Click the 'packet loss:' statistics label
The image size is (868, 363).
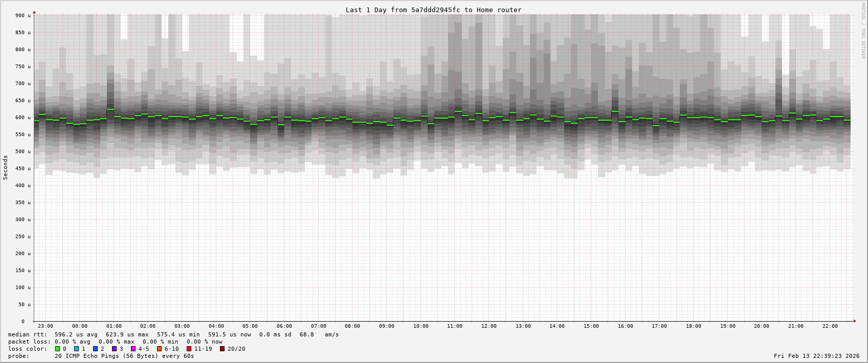[29, 342]
